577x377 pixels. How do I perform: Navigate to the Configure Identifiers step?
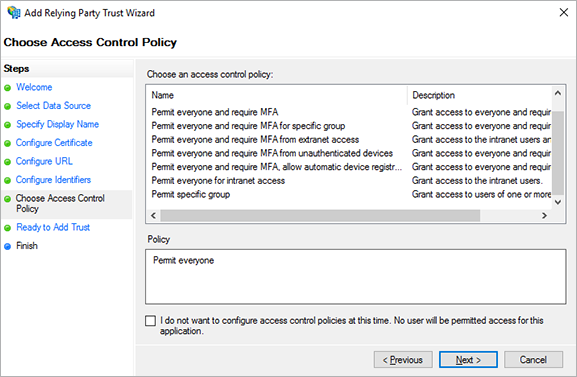click(x=53, y=180)
